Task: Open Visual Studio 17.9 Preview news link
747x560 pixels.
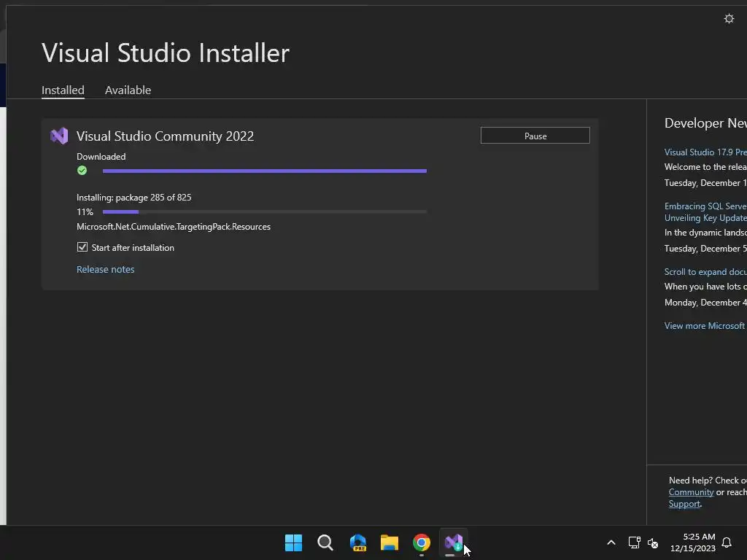Action: 705,152
